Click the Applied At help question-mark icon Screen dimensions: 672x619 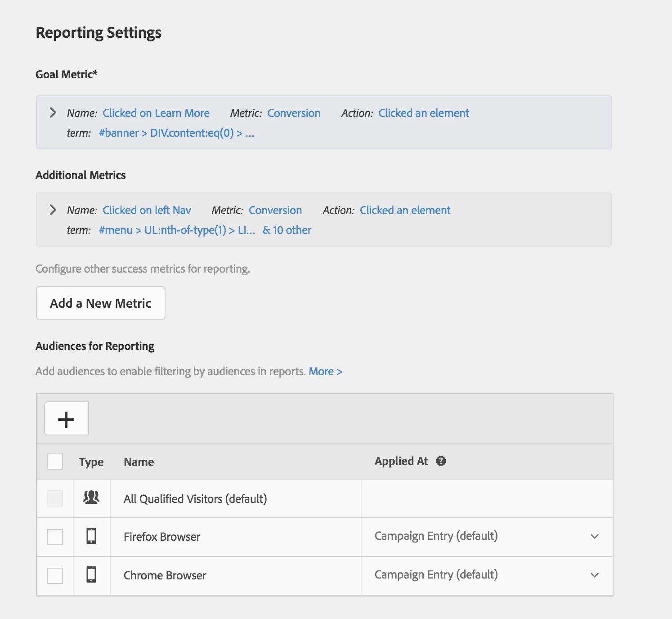[441, 461]
